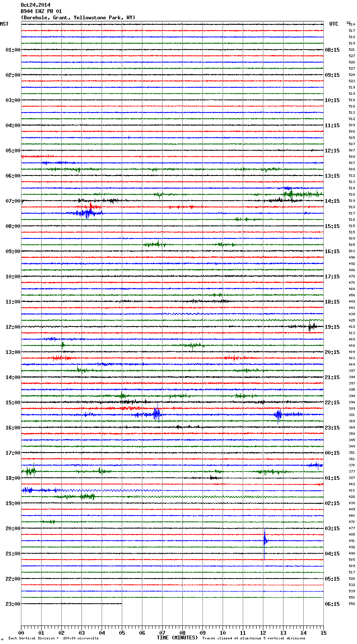
Task: Click the 19:00 MST time label
Action: [13, 503]
